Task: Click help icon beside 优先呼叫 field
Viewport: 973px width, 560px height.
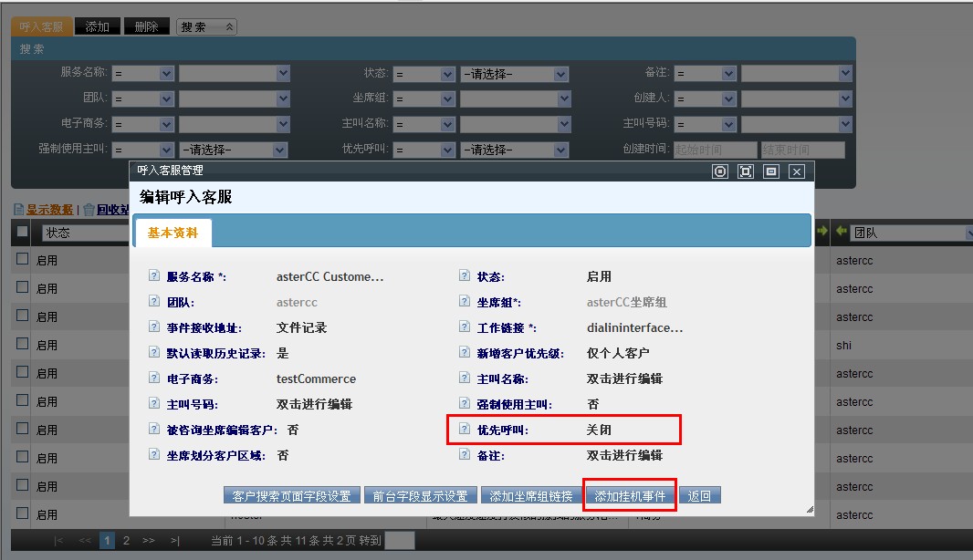Action: click(464, 430)
